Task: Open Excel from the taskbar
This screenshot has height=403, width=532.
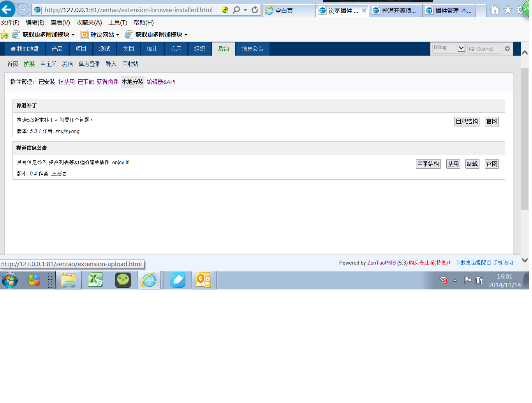Action: pyautogui.click(x=95, y=280)
